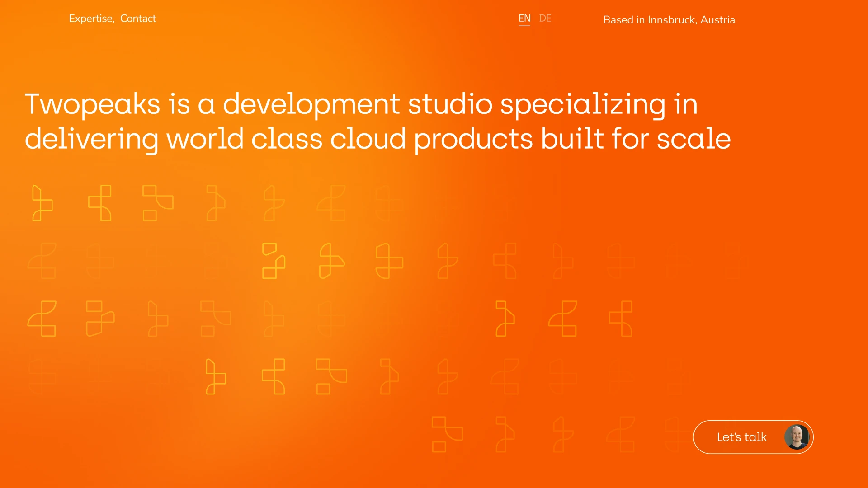The image size is (868, 488).
Task: Click the third bright glyph in fourth row
Action: click(x=331, y=376)
